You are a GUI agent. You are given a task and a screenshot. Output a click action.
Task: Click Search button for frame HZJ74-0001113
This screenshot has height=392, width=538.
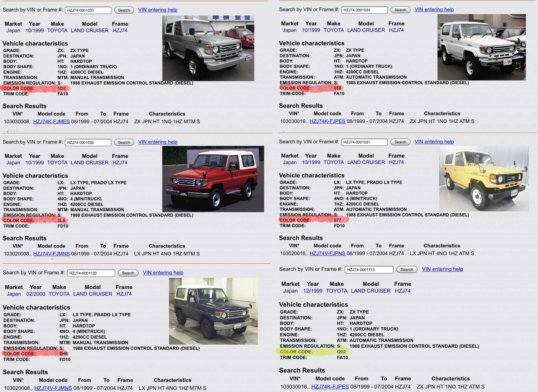407,270
